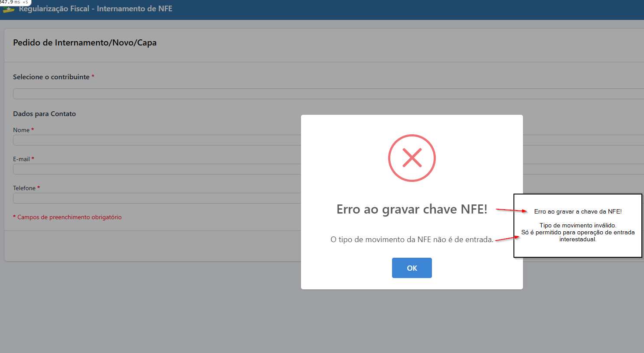Click the Regularização Fiscal header title

[95, 9]
